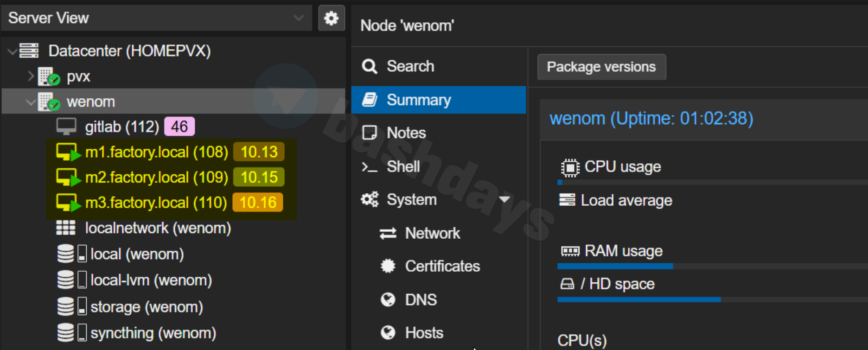Select the m3.factory.local (110) VM

(x=156, y=203)
